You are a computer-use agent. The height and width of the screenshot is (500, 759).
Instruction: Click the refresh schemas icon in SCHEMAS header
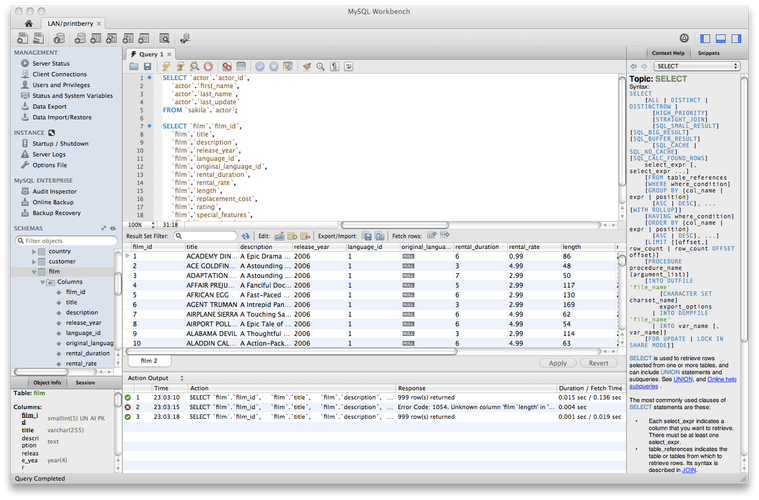tap(113, 228)
